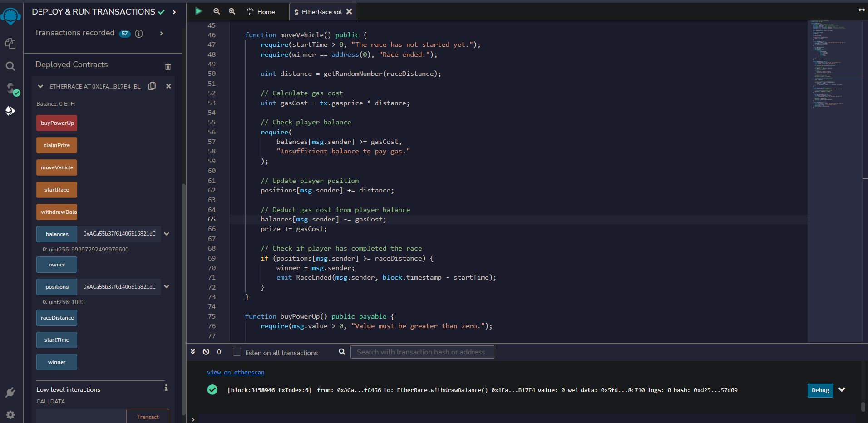Query the positions mapping

click(57, 287)
